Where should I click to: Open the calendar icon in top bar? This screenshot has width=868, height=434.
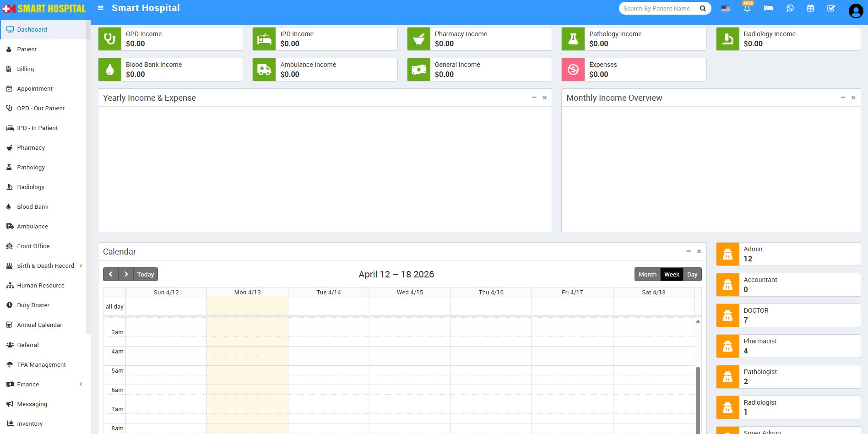click(x=810, y=8)
